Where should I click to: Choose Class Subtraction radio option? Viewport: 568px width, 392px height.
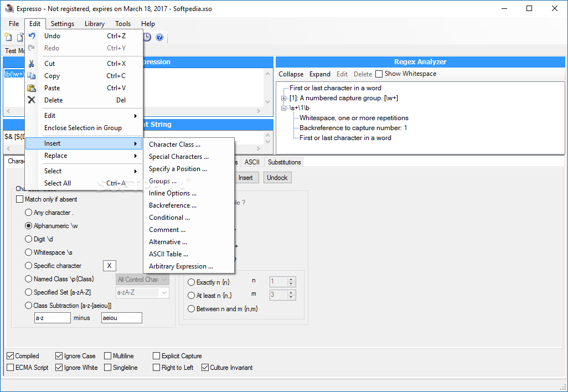tap(28, 306)
